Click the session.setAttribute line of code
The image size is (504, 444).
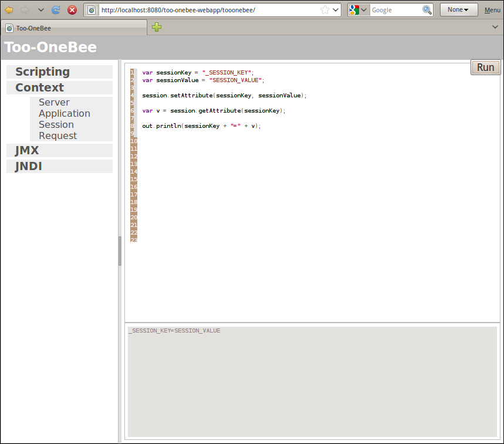tap(224, 96)
